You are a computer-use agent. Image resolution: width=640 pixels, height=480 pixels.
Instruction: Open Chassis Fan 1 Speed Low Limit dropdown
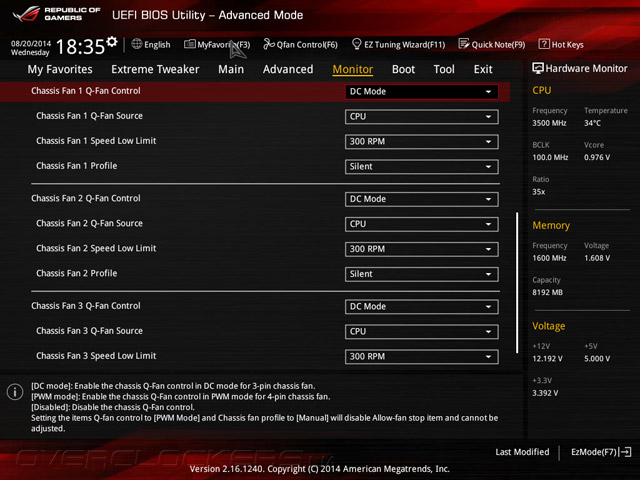422,142
